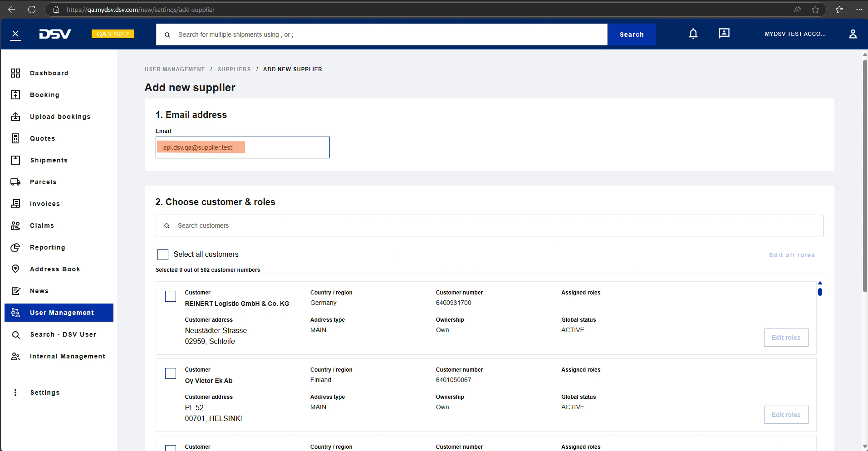Click the customer list scroll-up arrow
The height and width of the screenshot is (451, 868).
(820, 283)
